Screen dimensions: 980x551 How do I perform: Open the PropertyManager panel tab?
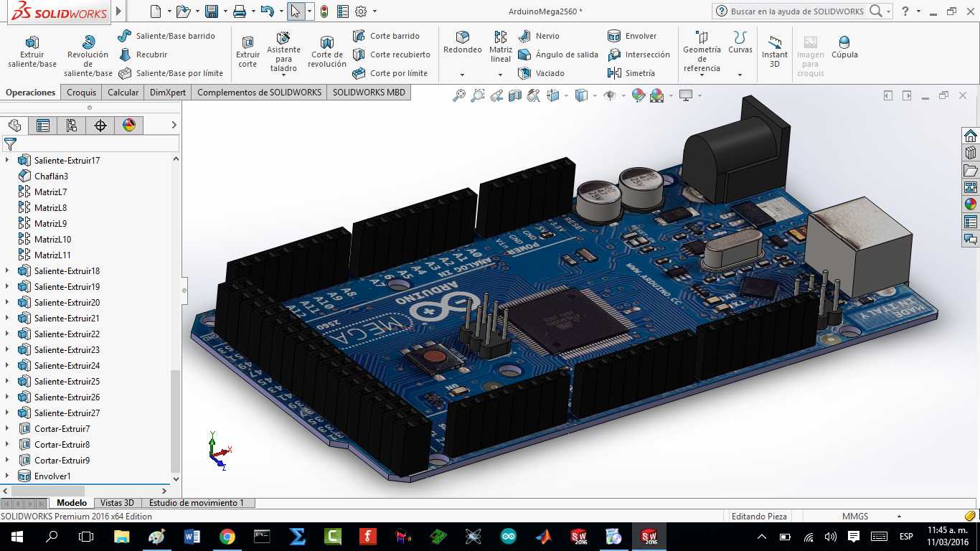coord(43,126)
